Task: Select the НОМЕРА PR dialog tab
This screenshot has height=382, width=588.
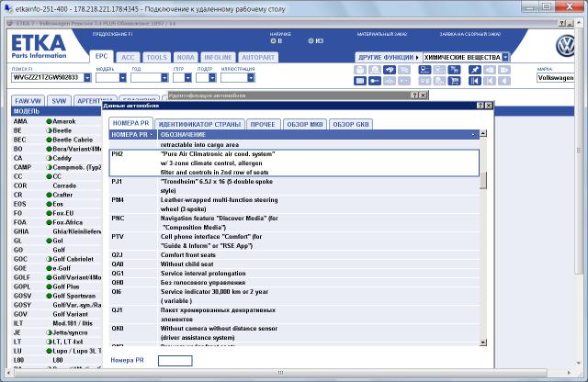Action: click(130, 123)
